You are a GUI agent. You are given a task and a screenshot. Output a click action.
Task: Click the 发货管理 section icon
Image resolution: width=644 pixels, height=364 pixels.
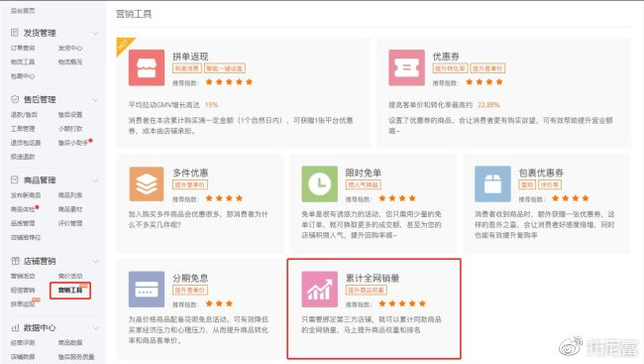click(15, 32)
